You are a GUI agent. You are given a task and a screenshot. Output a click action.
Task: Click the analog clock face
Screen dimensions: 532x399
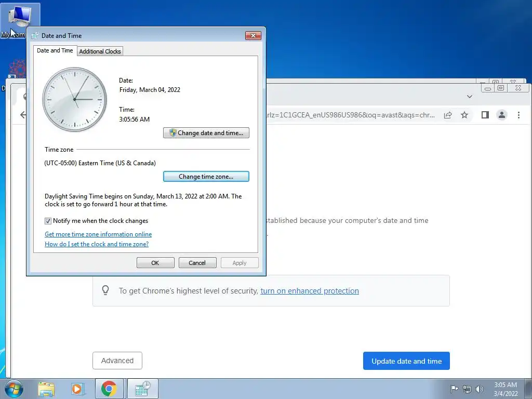point(75,99)
